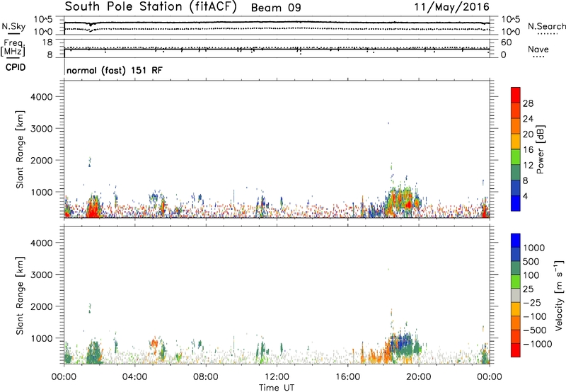Click the date "11/May/2016"
This screenshot has height=392, width=566.
click(x=451, y=7)
